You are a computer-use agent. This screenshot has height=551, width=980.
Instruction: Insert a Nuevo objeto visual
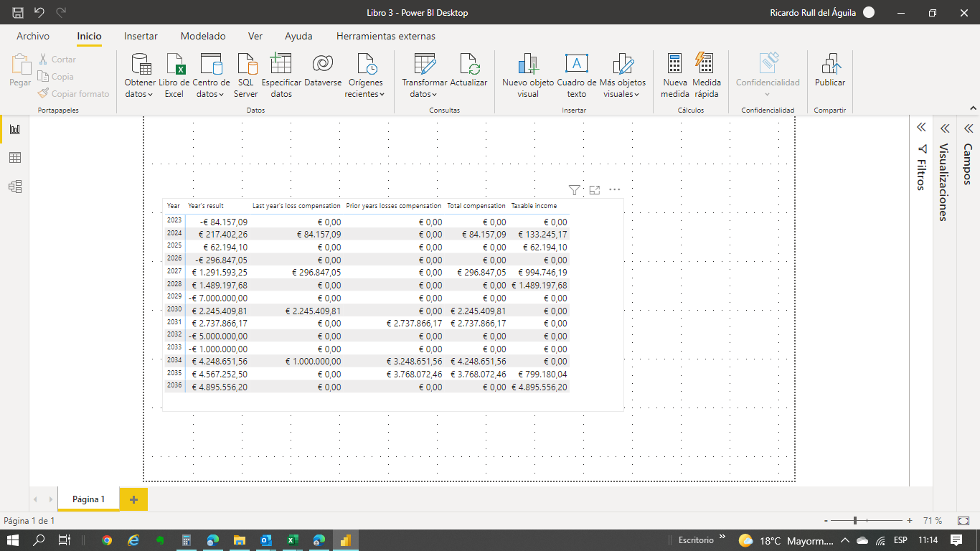(x=528, y=75)
